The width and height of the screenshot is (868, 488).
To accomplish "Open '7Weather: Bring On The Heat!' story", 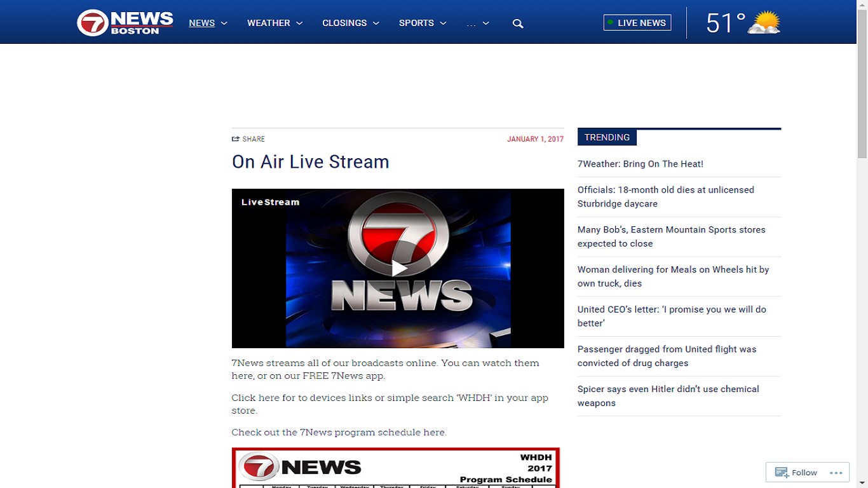I will click(641, 164).
